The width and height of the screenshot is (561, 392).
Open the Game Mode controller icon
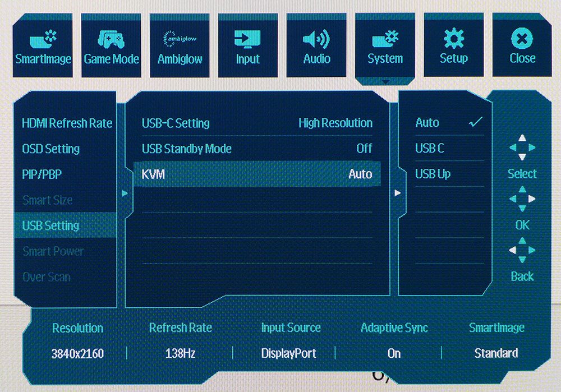tap(111, 39)
